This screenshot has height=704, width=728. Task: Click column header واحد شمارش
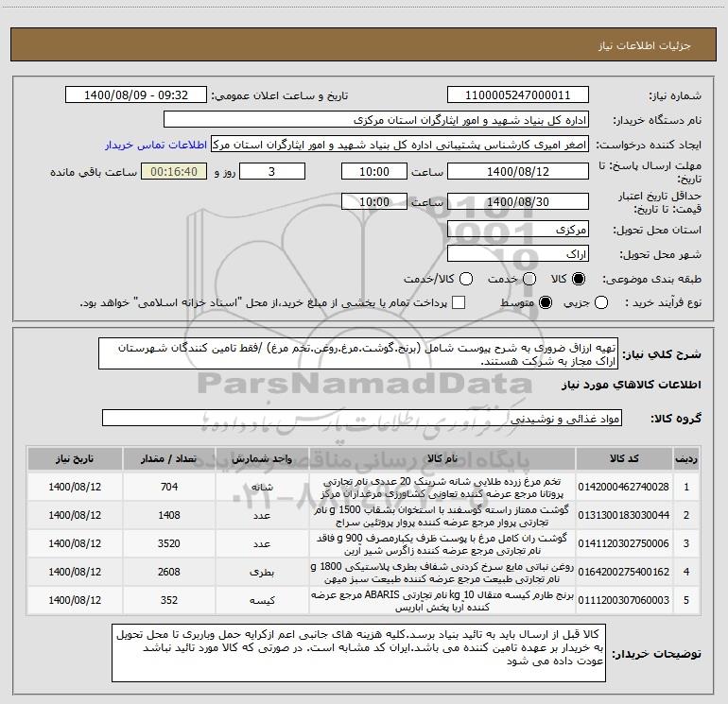[262, 459]
